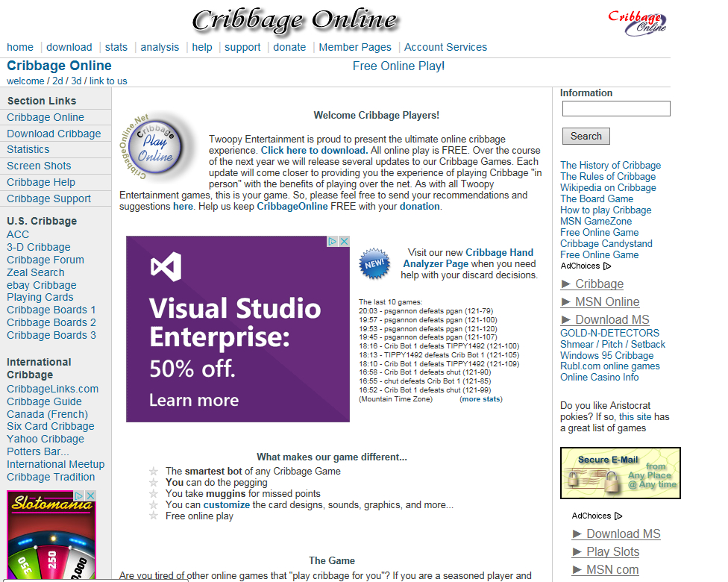Go to the home page
This screenshot has width=728, height=582.
[20, 47]
